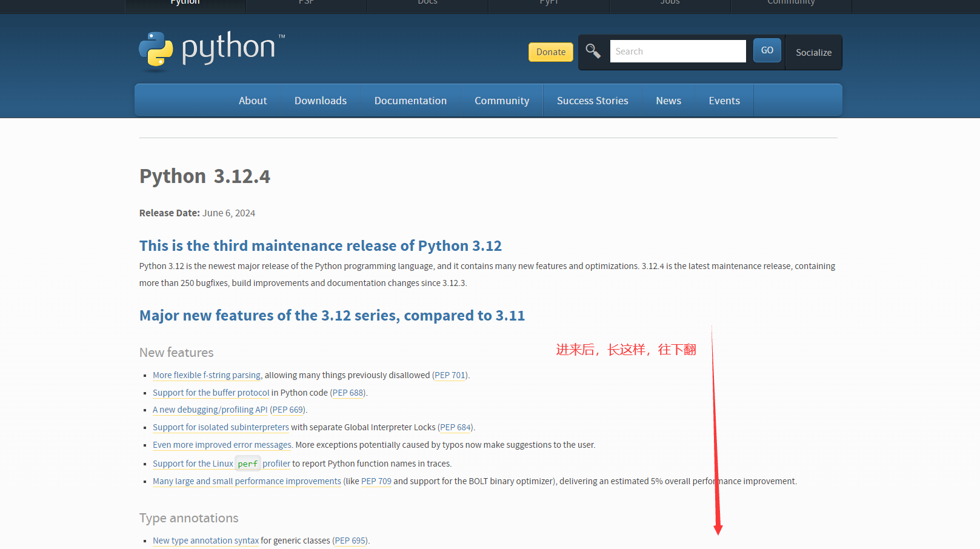980x549 pixels.
Task: Open 'New type annotation syntax' link
Action: [205, 541]
